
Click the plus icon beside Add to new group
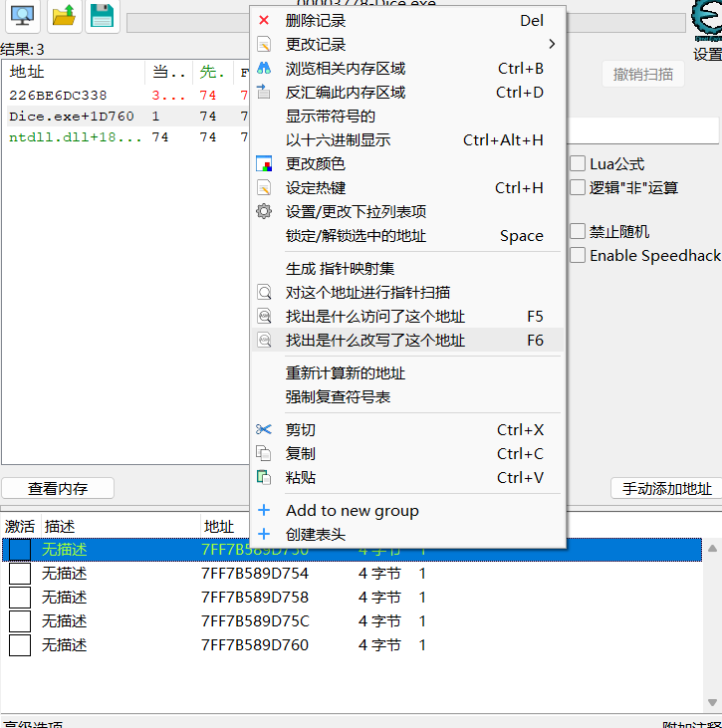point(264,510)
